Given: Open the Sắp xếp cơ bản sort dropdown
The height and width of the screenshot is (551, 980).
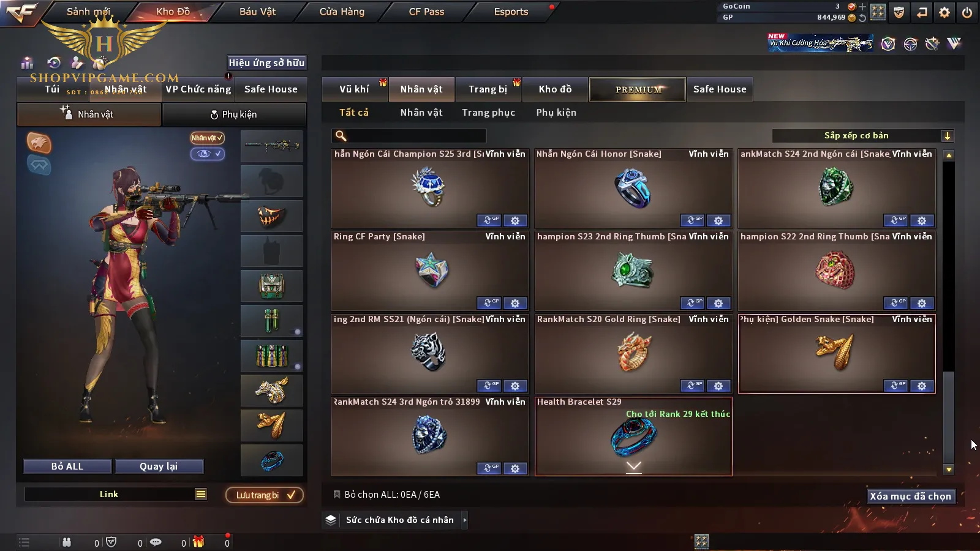Looking at the screenshot, I should [x=863, y=136].
